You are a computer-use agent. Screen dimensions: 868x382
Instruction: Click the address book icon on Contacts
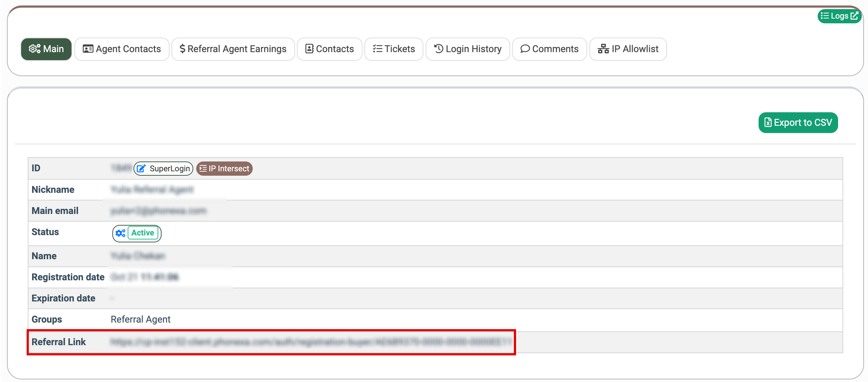point(309,49)
